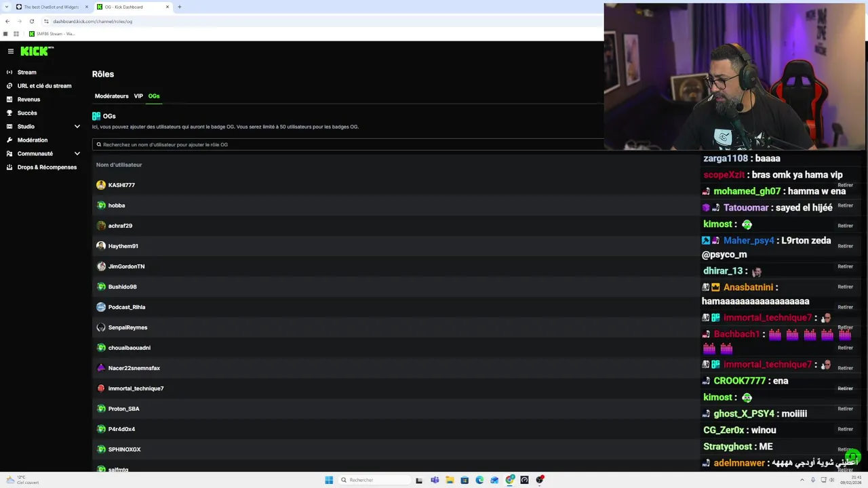Remove KASHI777 with Retirer
The height and width of the screenshot is (488, 868).
point(845,185)
